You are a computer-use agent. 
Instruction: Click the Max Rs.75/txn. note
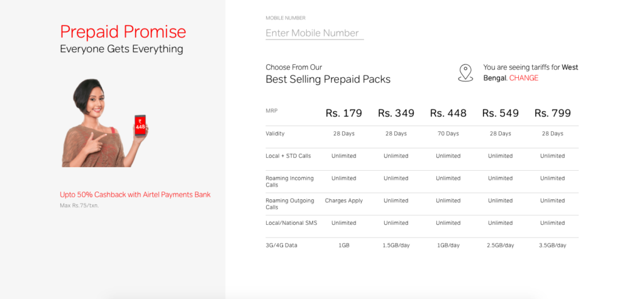click(79, 205)
